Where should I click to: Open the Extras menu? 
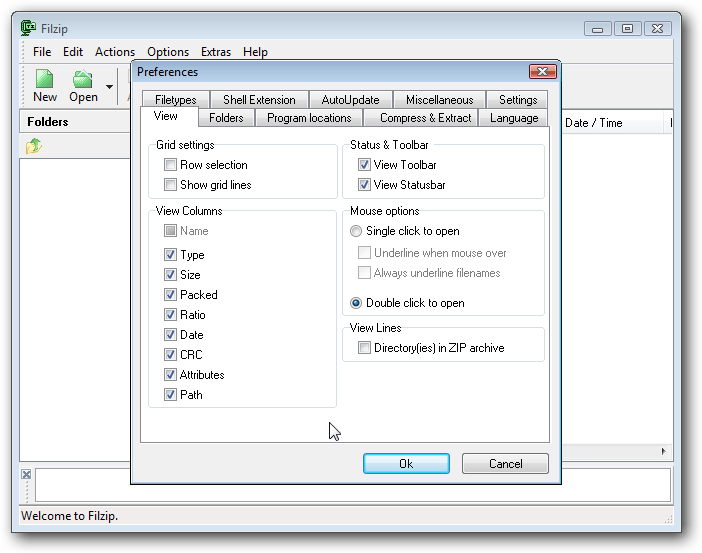[x=216, y=52]
